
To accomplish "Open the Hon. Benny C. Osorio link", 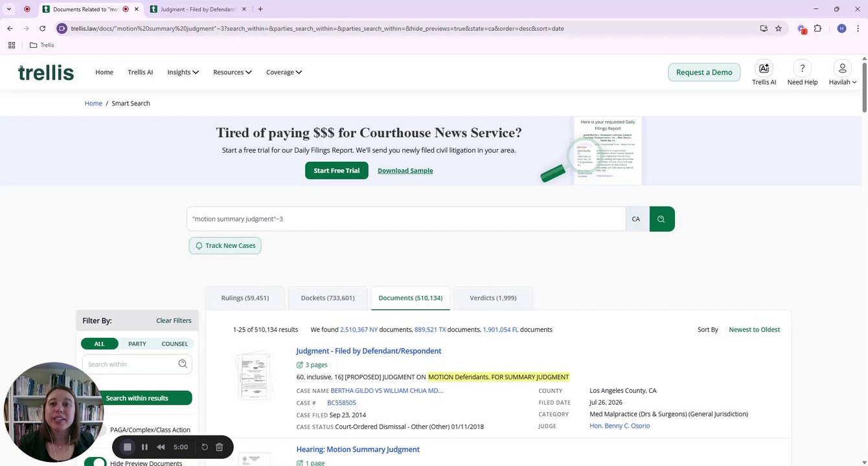I will pyautogui.click(x=619, y=426).
